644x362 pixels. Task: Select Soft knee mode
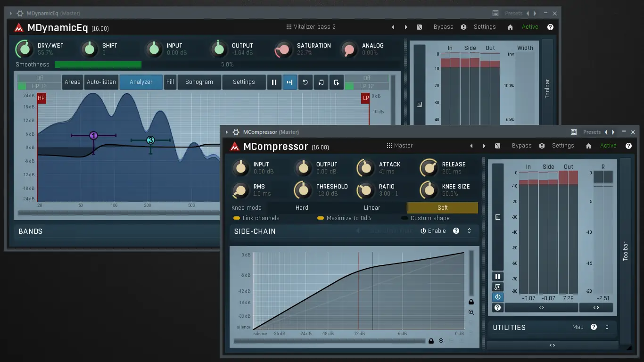pyautogui.click(x=443, y=208)
